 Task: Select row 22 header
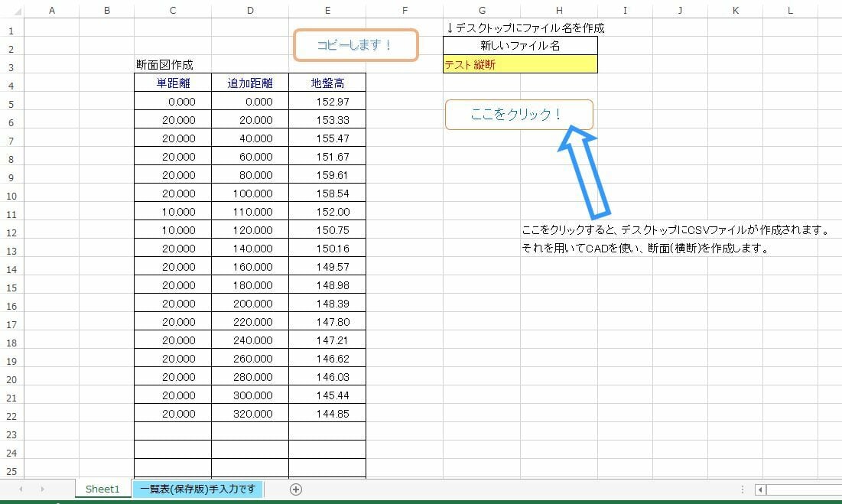coord(11,416)
